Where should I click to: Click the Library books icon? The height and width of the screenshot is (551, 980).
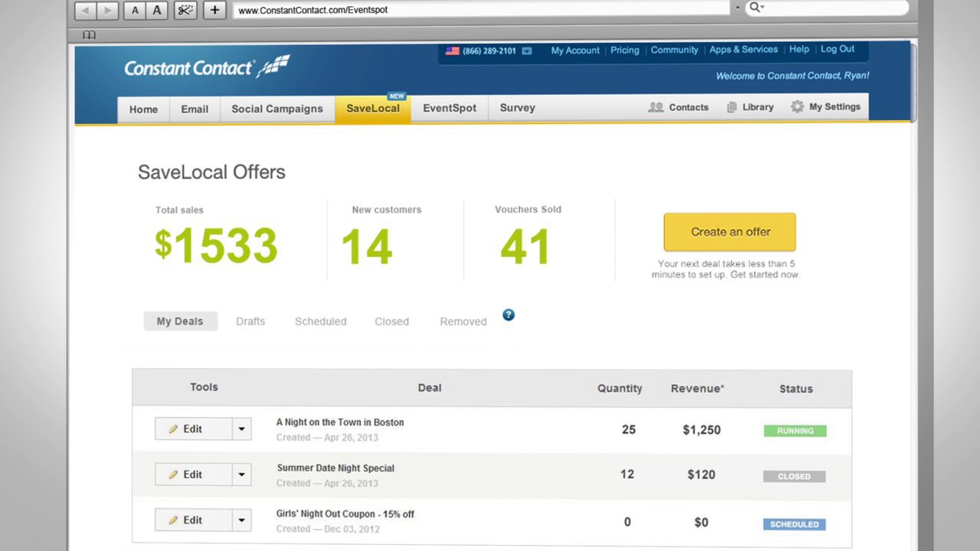[732, 107]
